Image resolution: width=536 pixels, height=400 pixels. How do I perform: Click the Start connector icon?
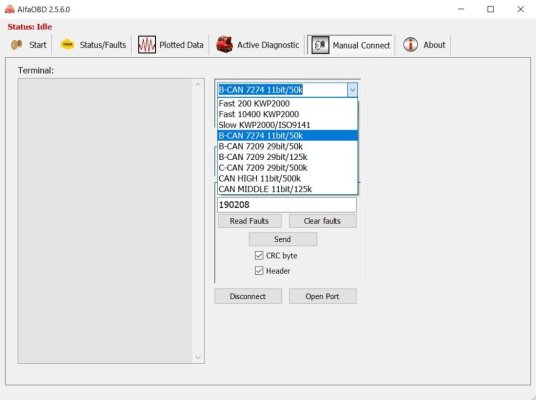pos(16,45)
